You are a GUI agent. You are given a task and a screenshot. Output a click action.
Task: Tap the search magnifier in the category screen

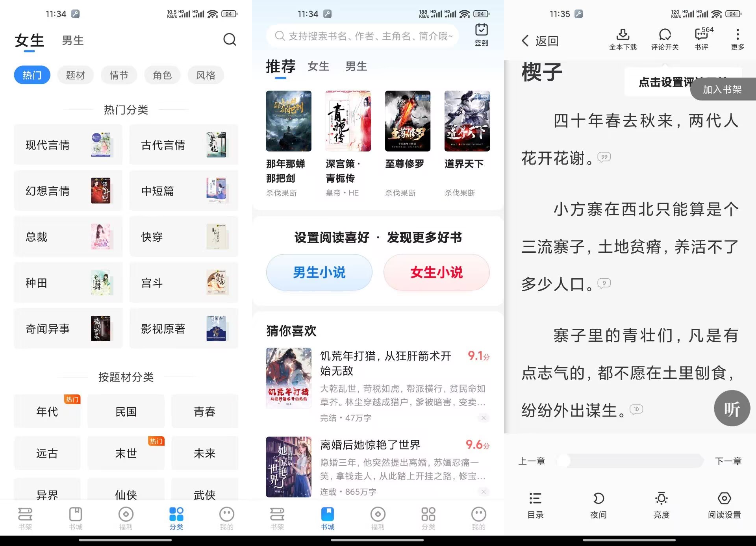(230, 39)
